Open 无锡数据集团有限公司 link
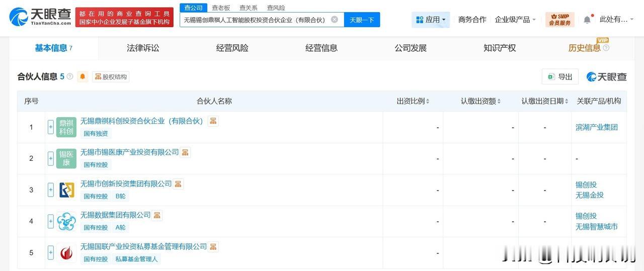The height and width of the screenshot is (271, 644). coord(115,215)
